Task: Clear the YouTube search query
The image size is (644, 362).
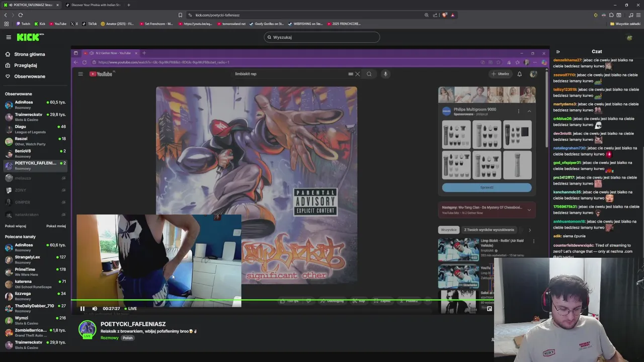Action: (x=357, y=74)
